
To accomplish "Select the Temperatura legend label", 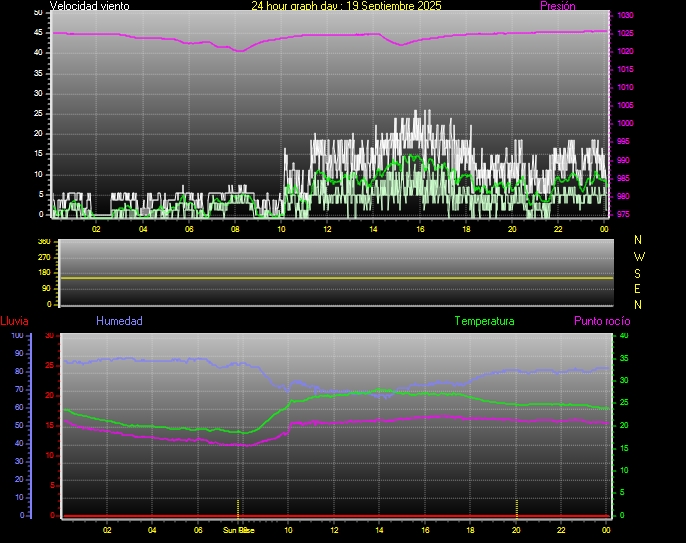I will [484, 321].
